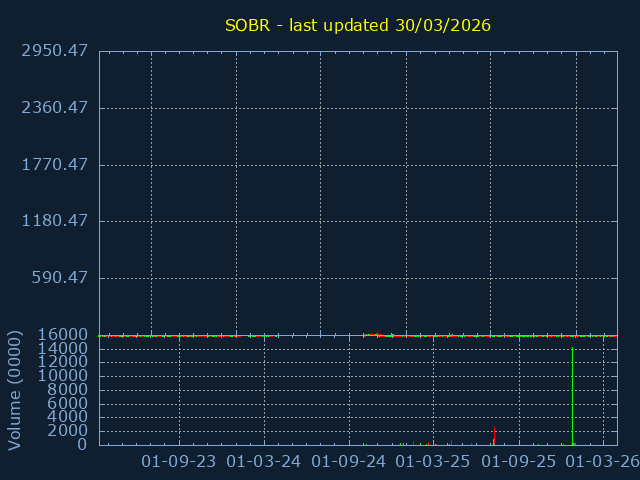
Task: Select the 2360.47 price axis label
Action: click(49, 108)
